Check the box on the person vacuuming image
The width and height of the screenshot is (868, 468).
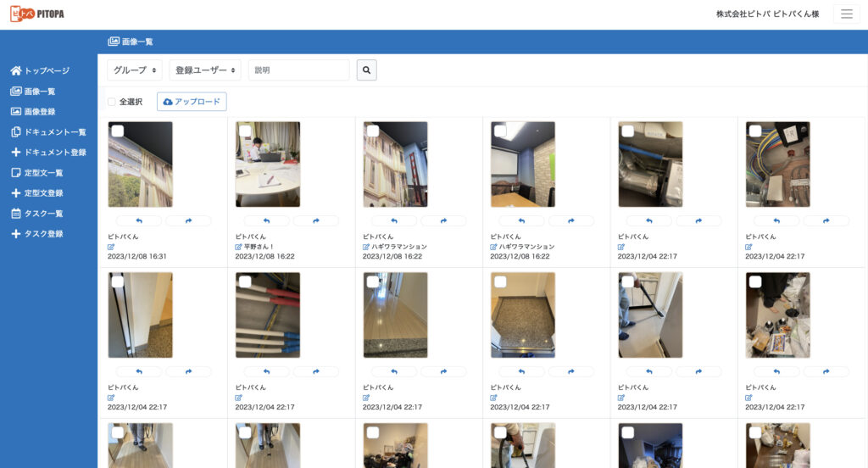point(628,281)
